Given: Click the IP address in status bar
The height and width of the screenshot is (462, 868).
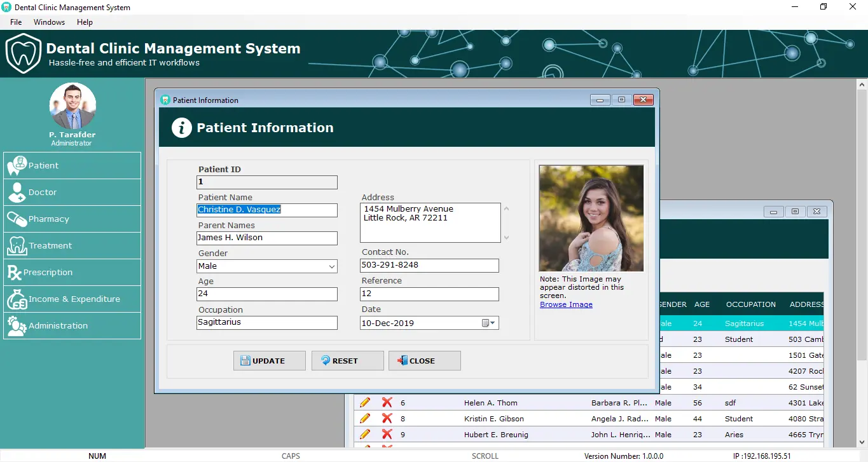Looking at the screenshot, I should coord(762,456).
